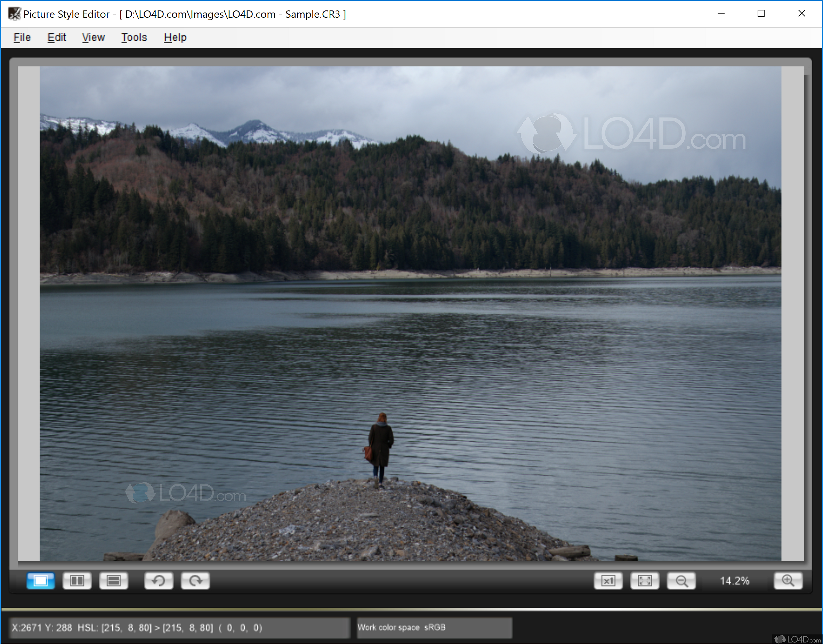This screenshot has height=644, width=823.
Task: Open the Edit menu
Action: pyautogui.click(x=57, y=37)
